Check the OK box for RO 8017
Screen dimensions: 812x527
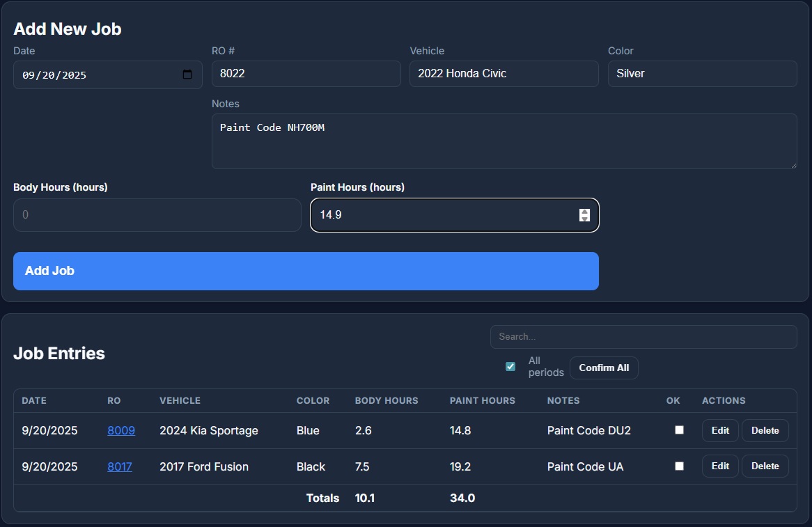tap(679, 466)
